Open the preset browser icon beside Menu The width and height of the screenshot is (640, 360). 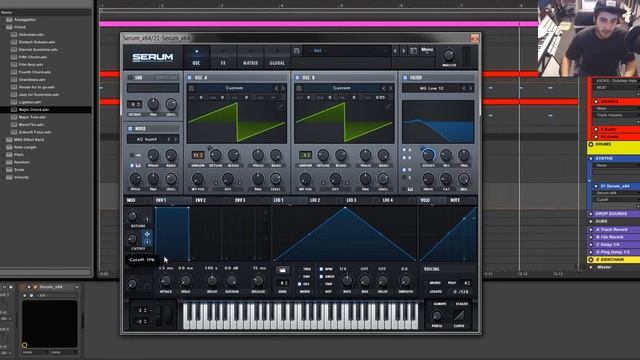pyautogui.click(x=413, y=51)
